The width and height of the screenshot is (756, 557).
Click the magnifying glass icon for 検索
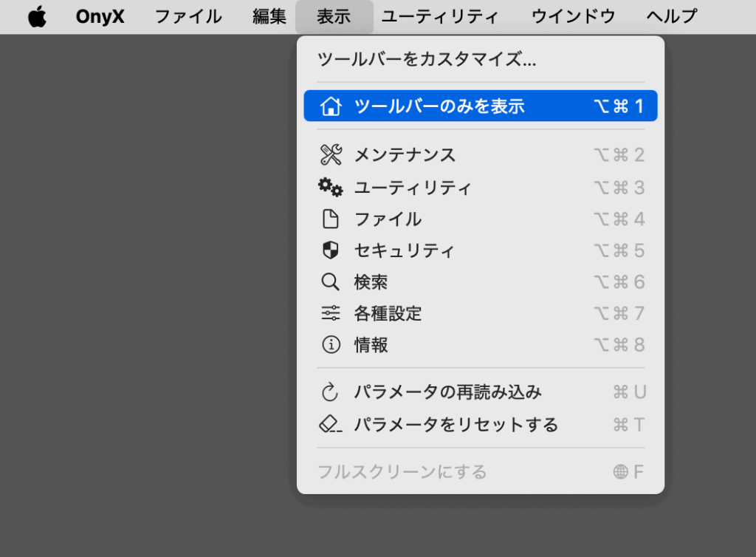[331, 282]
